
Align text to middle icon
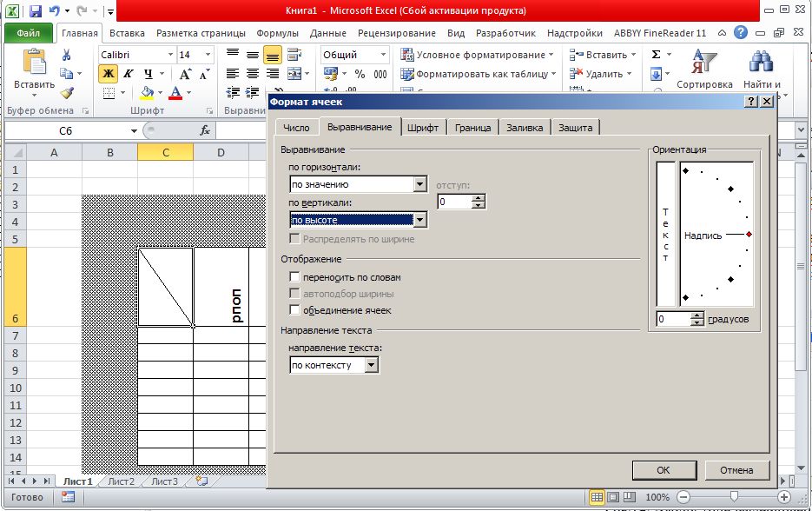(252, 54)
